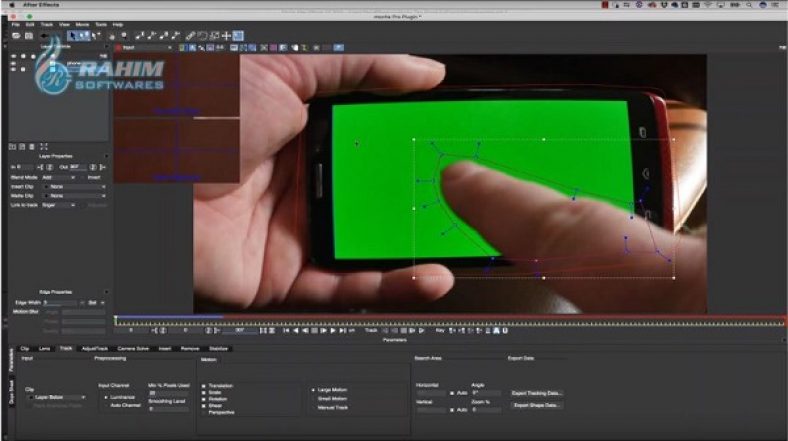This screenshot has width=788, height=441.
Task: Switch to the Camera Solve tab
Action: click(x=133, y=349)
